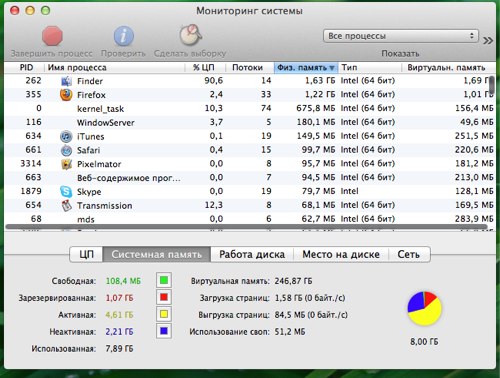The width and height of the screenshot is (500, 378).
Task: Click the 7,89 ГБ used memory value
Action: (x=119, y=349)
